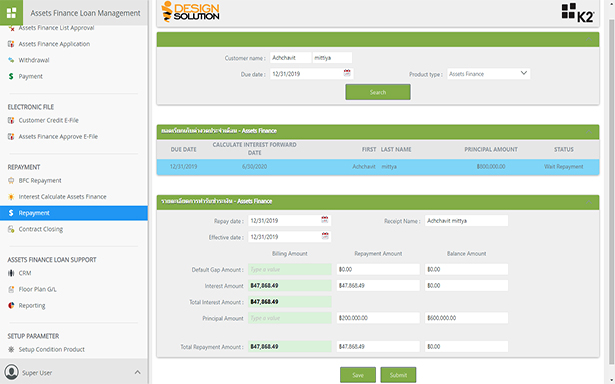Click the PRINCIPAL AMOUNT column header
The image size is (615, 384).
pyautogui.click(x=491, y=149)
